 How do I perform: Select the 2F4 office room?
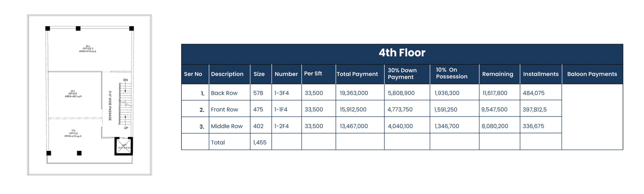coord(73,94)
